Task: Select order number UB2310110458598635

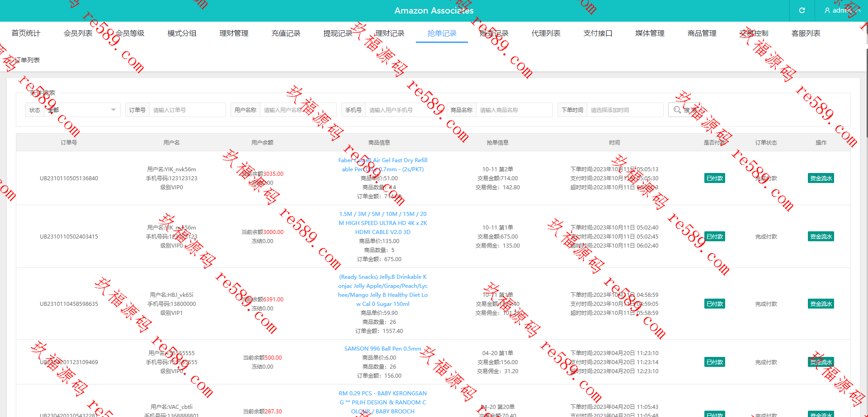Action: (x=69, y=304)
